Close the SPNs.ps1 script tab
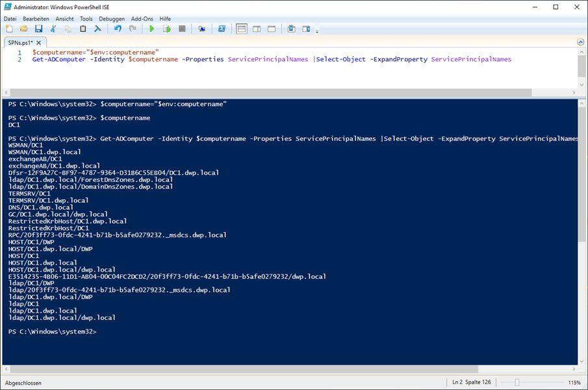588x390 pixels. tap(40, 42)
